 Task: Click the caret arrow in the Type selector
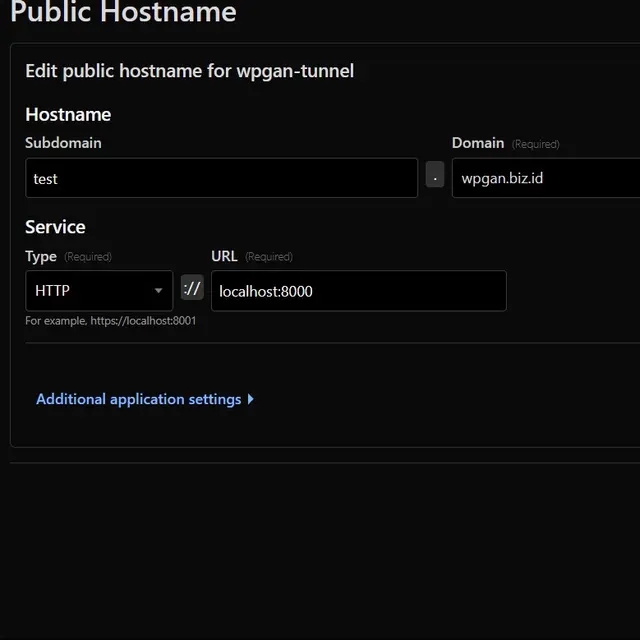[158, 291]
